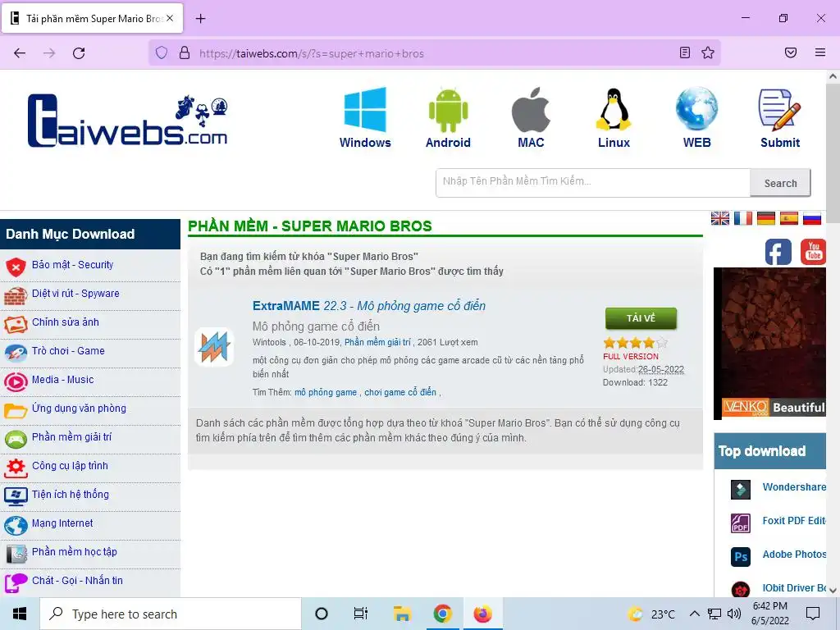The image size is (840, 630).
Task: Open Bảo mật - Security category
Action: [x=72, y=265]
